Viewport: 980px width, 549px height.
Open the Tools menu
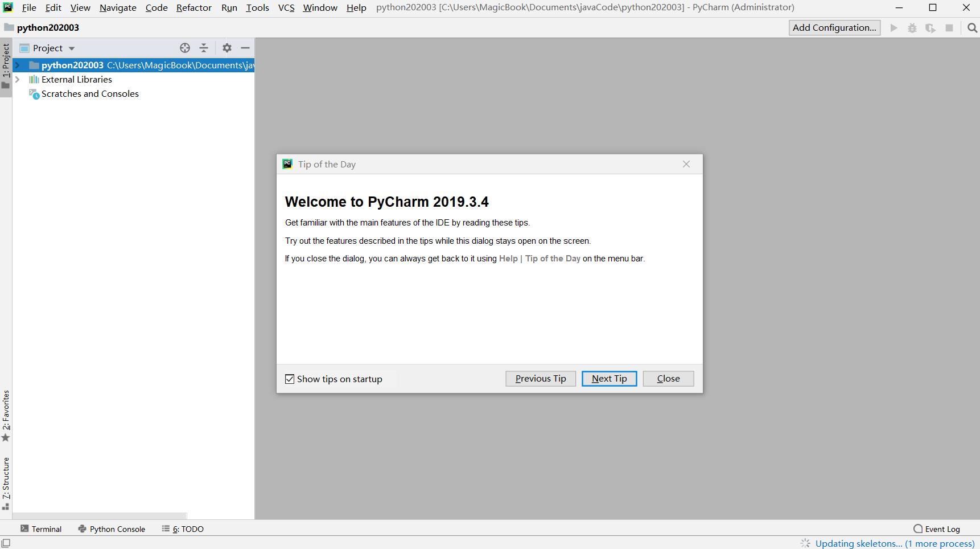[257, 7]
